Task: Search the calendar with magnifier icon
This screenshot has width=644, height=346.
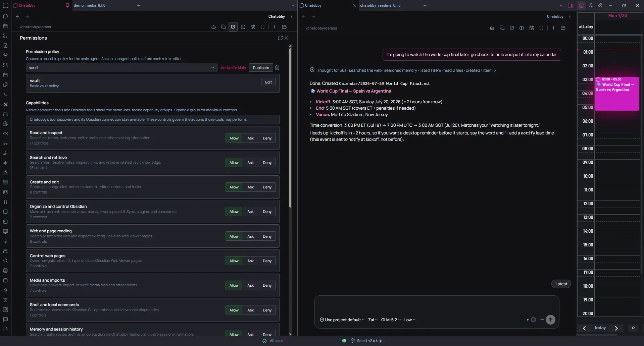Action: [x=633, y=328]
